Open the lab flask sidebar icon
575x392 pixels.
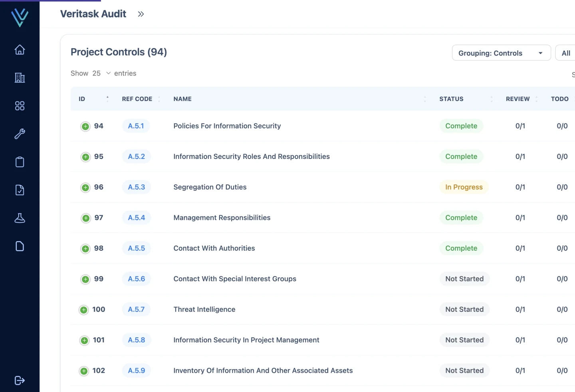click(20, 218)
